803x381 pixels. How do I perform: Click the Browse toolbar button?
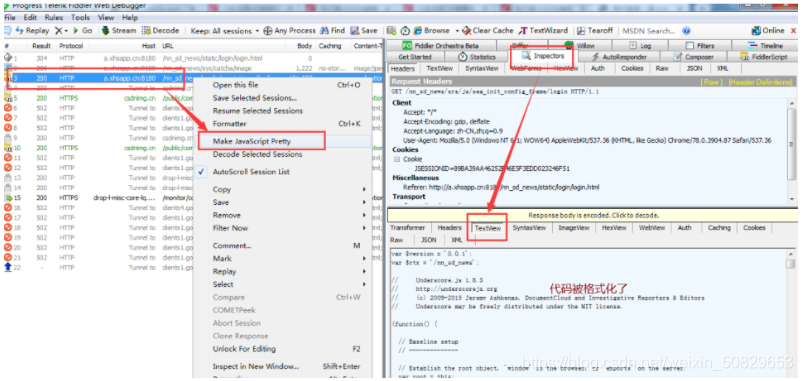pyautogui.click(x=431, y=31)
